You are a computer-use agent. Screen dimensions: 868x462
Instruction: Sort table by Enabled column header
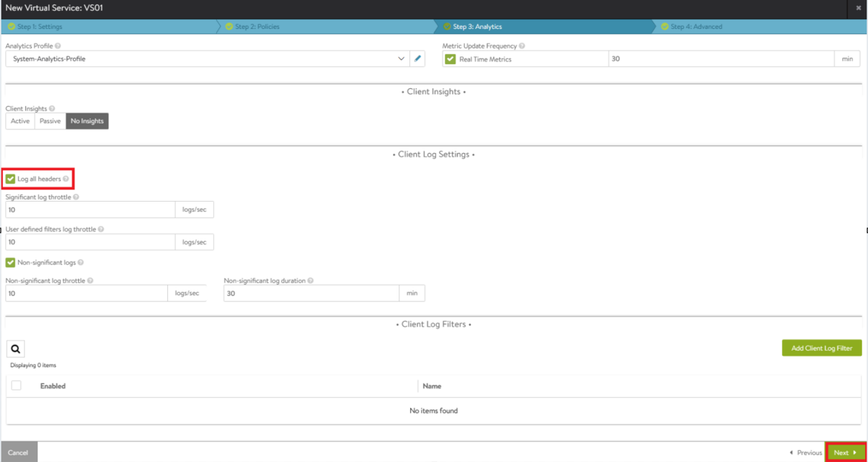coord(53,386)
